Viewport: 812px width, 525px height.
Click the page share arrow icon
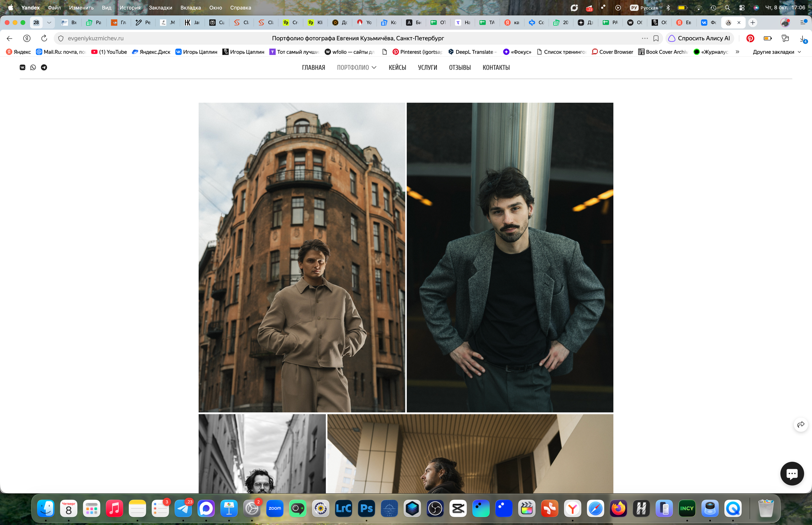801,424
